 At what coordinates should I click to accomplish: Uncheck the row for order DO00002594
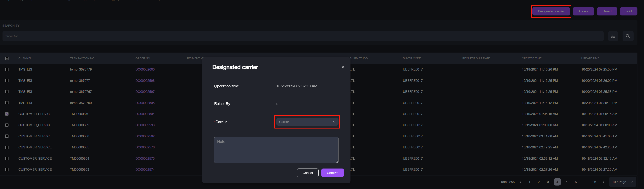click(7, 114)
